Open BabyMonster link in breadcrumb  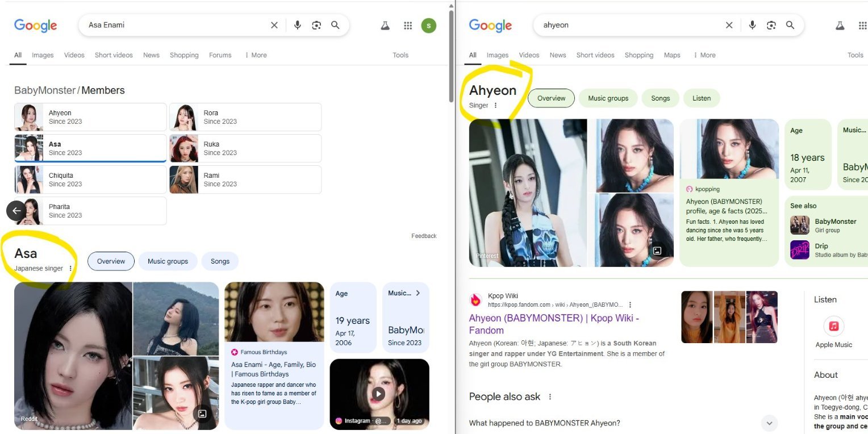(45, 90)
